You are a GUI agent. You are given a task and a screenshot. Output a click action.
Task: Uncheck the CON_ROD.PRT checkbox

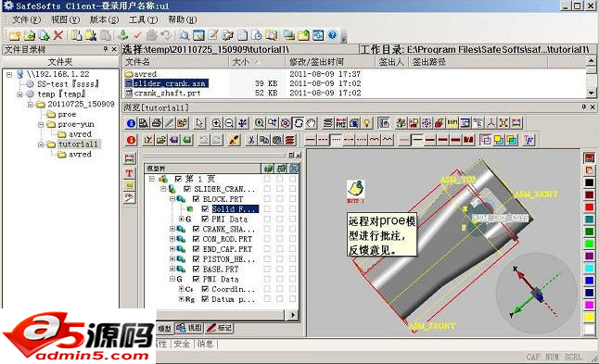[196, 239]
